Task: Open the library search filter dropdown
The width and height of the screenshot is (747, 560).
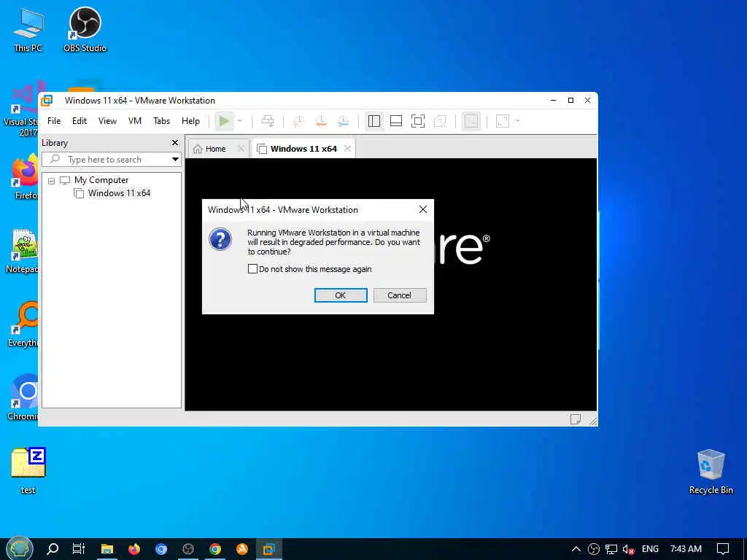Action: pyautogui.click(x=175, y=160)
